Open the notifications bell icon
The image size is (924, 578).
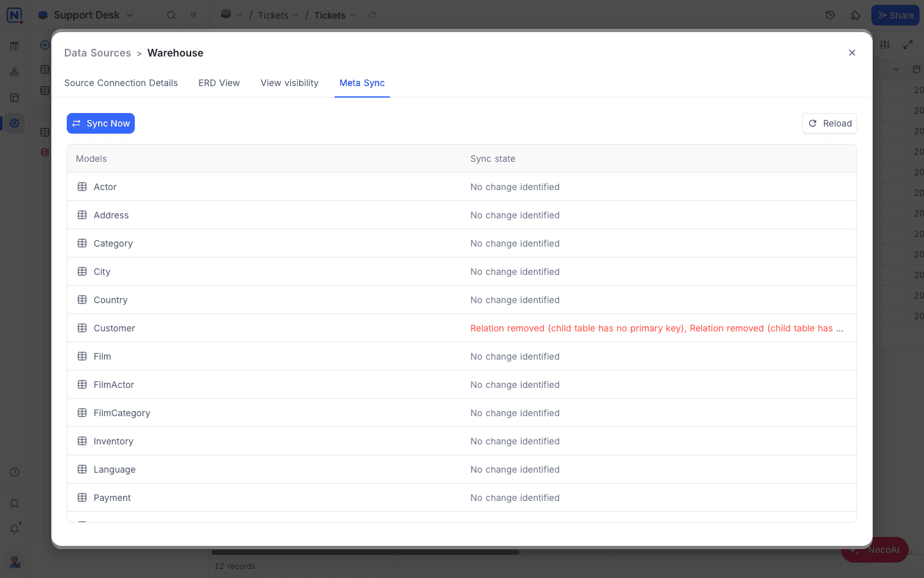point(14,529)
